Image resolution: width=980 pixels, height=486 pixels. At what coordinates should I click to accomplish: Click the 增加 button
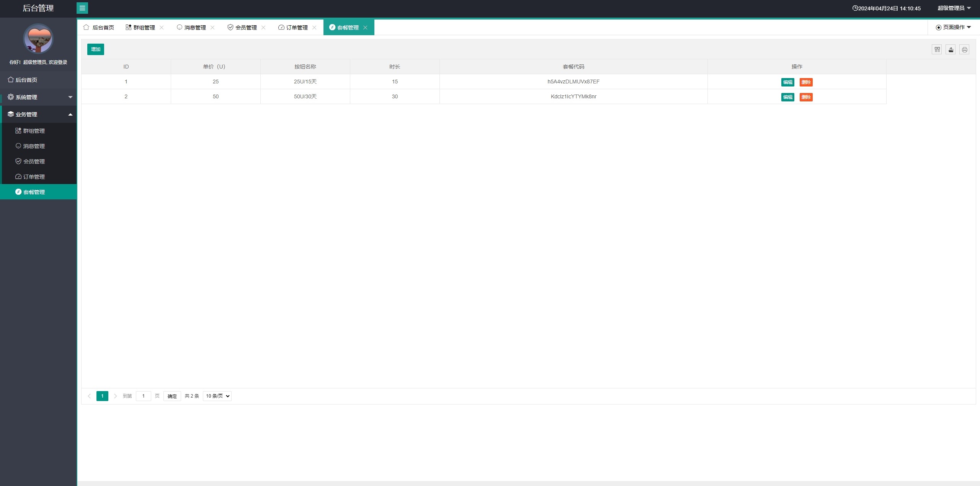coord(96,49)
